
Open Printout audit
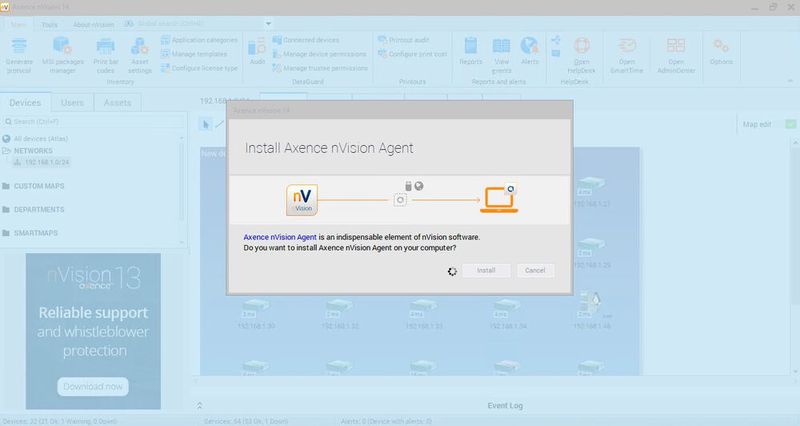click(x=404, y=40)
